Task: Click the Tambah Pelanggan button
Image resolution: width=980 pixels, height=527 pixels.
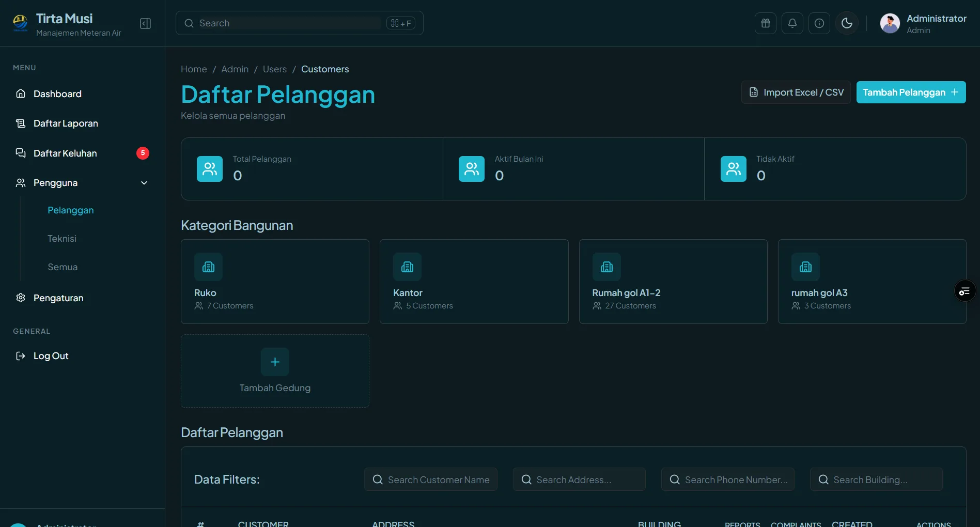Action: (x=911, y=92)
